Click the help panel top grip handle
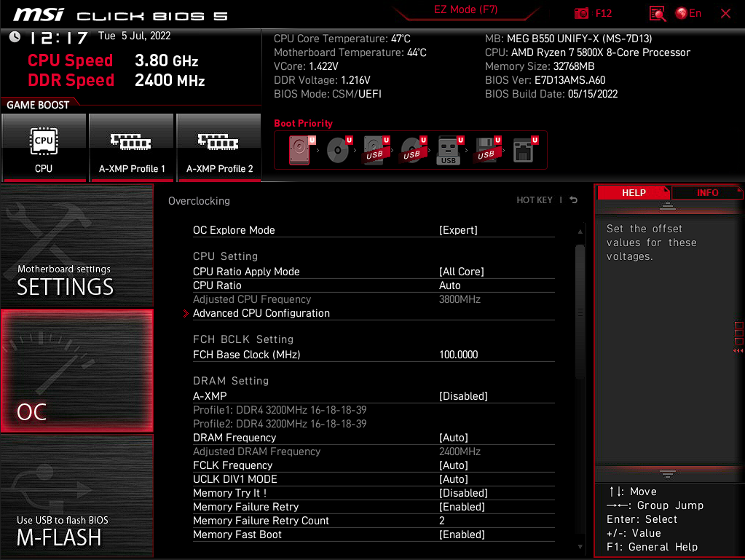 667,206
